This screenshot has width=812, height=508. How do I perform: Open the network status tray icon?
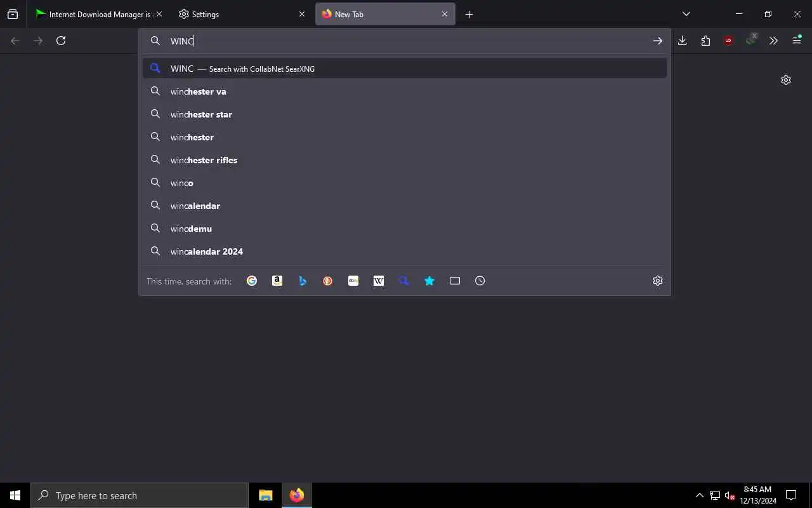coord(715,495)
